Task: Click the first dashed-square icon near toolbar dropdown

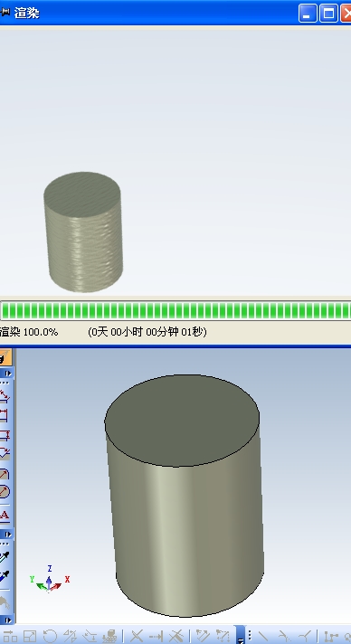Action: (x=203, y=636)
